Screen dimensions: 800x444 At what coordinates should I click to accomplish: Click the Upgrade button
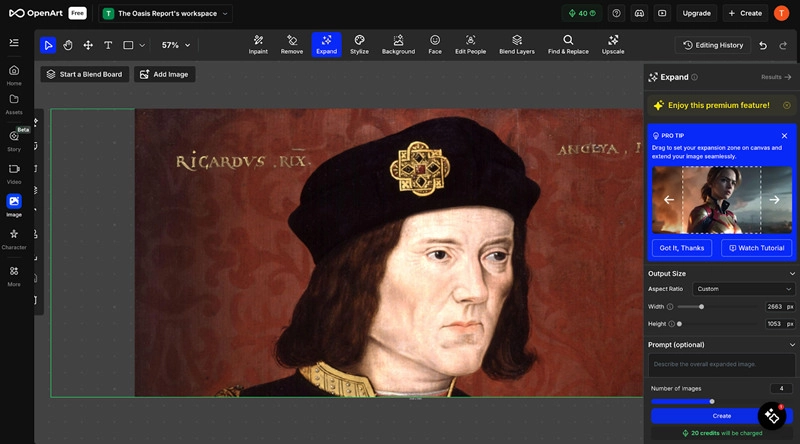click(x=696, y=13)
